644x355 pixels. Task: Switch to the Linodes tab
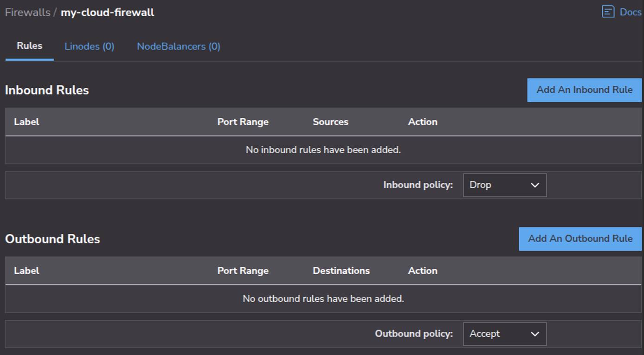coord(89,46)
